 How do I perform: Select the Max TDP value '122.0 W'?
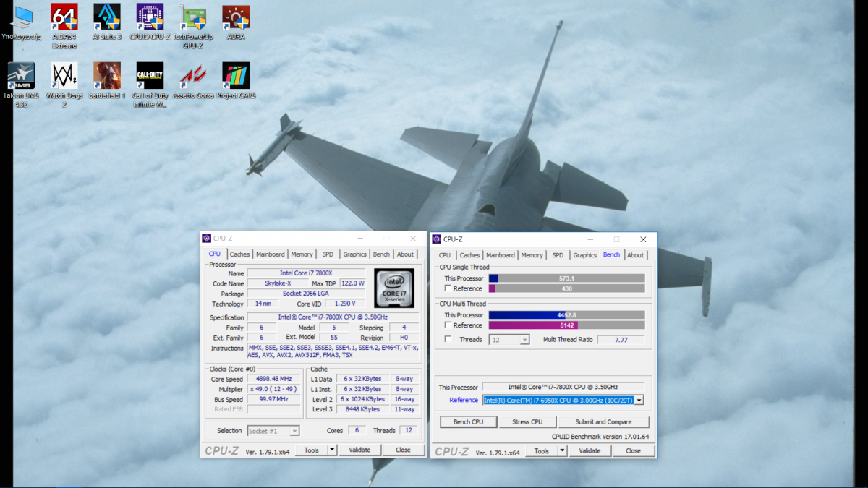click(x=352, y=283)
